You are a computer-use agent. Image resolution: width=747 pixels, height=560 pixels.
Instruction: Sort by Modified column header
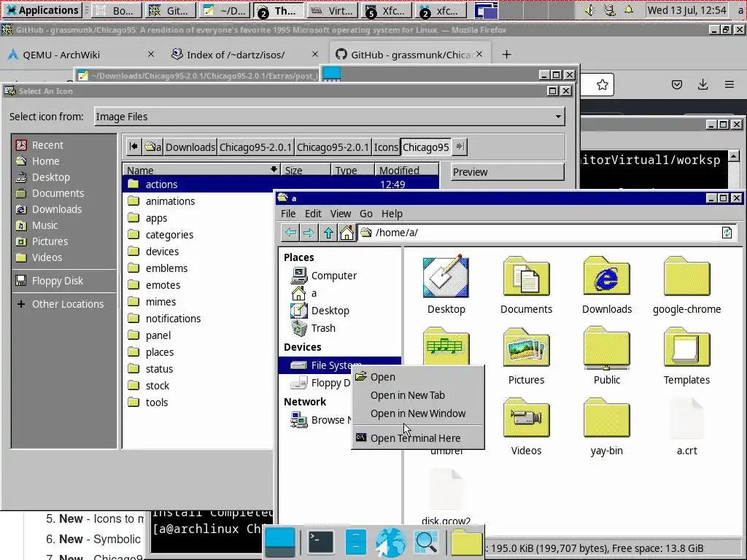406,170
